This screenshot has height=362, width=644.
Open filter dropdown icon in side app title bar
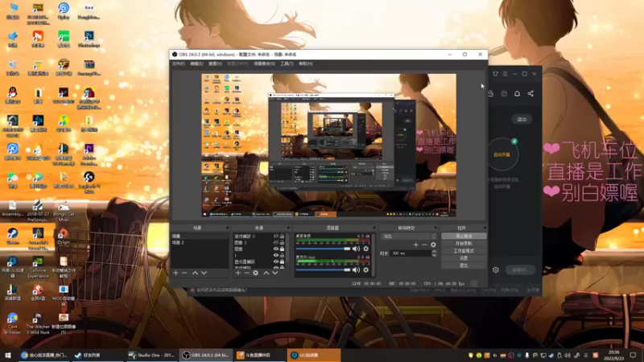pyautogui.click(x=495, y=74)
